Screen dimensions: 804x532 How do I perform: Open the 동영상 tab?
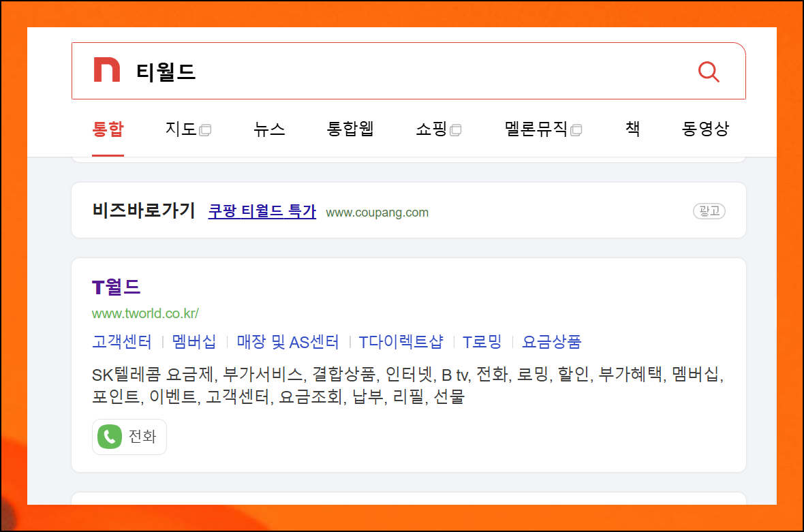pos(705,129)
